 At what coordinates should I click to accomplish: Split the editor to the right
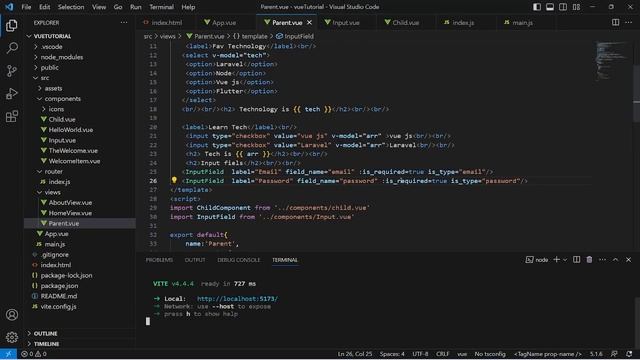tap(615, 22)
